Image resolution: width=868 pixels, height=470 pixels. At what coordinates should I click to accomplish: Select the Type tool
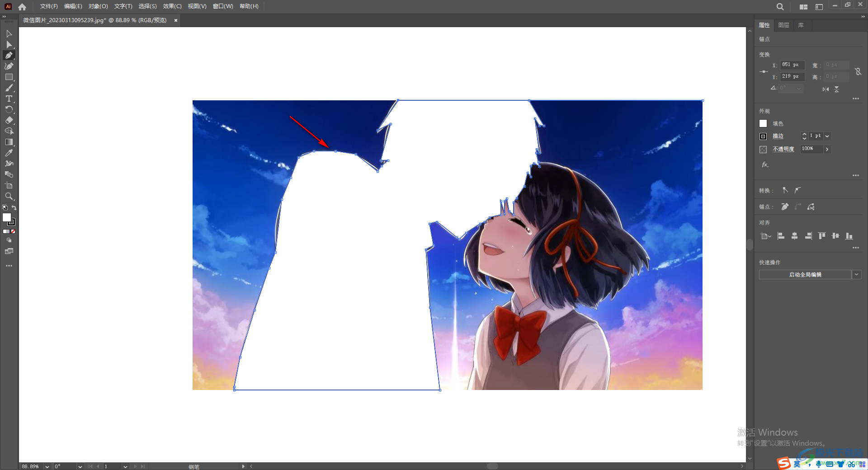(x=9, y=99)
